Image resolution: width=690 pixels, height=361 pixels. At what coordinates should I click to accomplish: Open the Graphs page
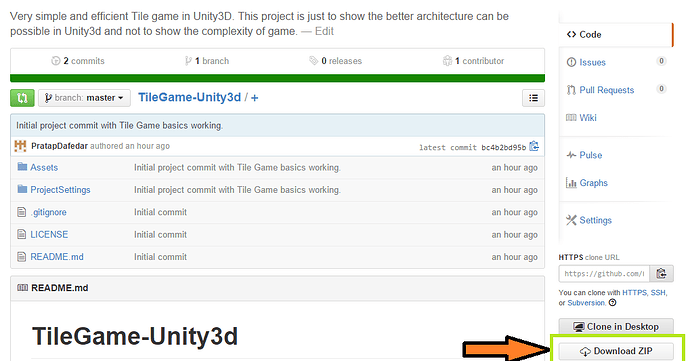pyautogui.click(x=593, y=183)
